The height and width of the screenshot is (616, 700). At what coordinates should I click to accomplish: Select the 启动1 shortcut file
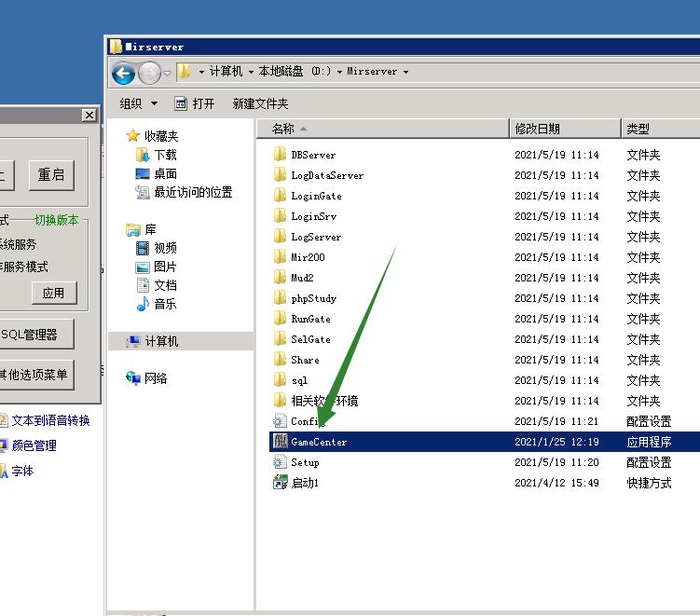click(305, 483)
